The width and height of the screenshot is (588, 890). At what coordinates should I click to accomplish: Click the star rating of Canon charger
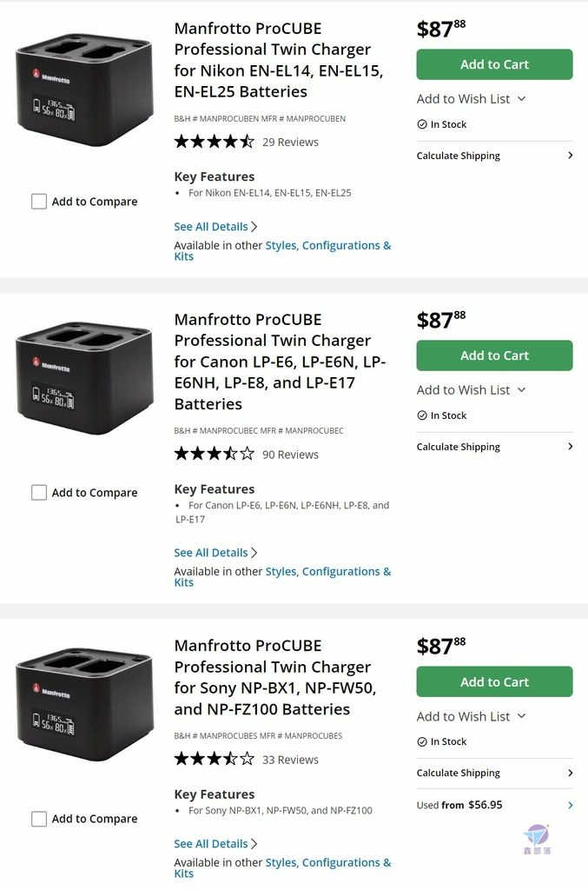215,454
